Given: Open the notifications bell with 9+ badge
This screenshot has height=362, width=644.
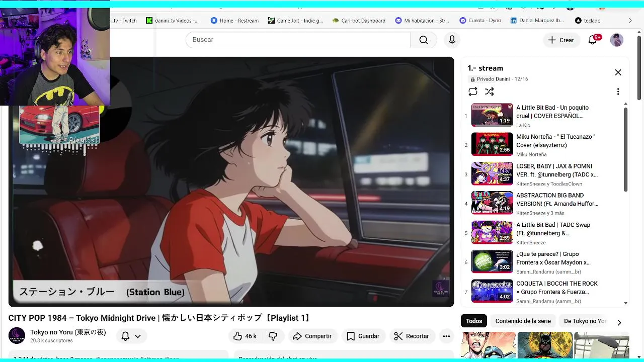Looking at the screenshot, I should pyautogui.click(x=593, y=40).
